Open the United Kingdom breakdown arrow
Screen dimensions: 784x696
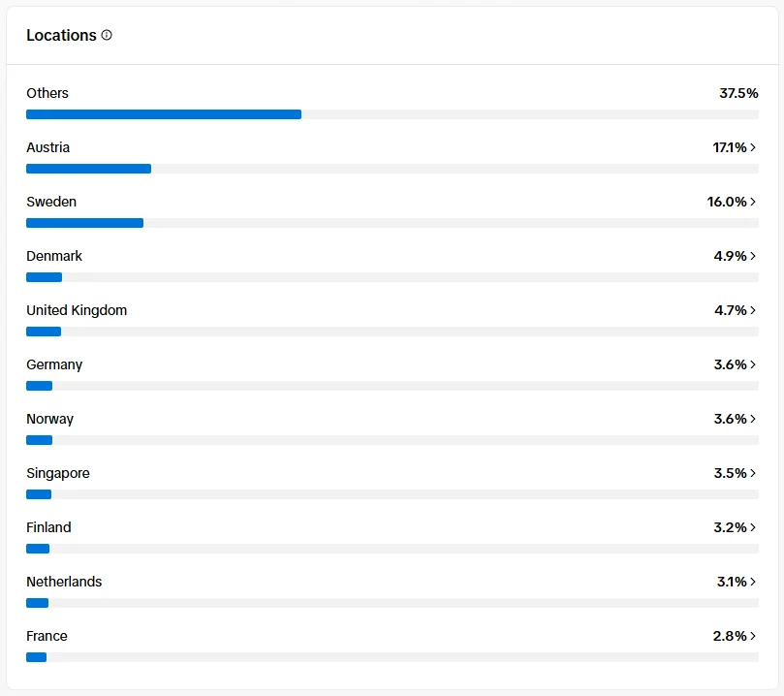pos(755,310)
